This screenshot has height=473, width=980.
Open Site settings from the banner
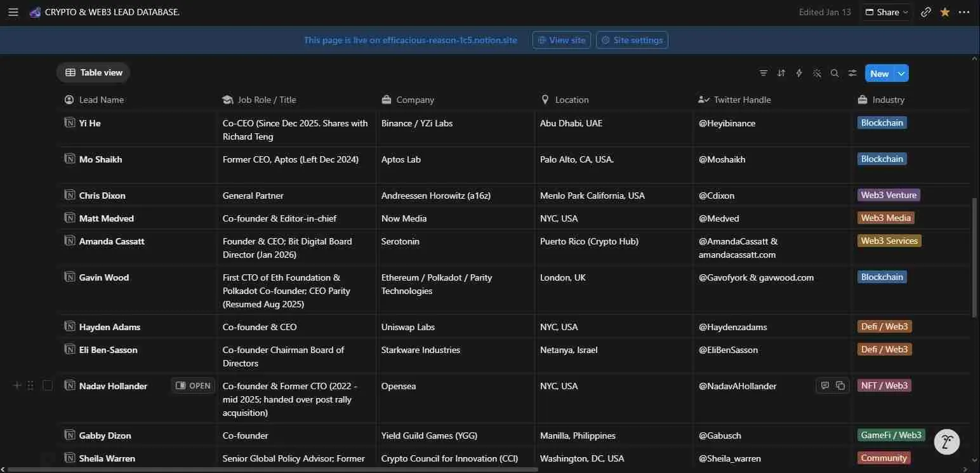632,40
